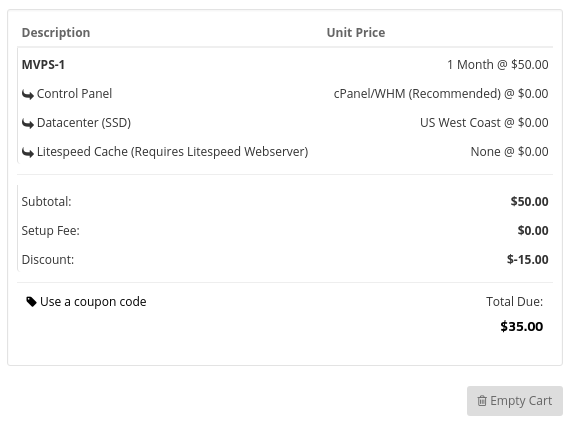The height and width of the screenshot is (436, 587).
Task: Click the trash icon in Empty Cart
Action: click(x=482, y=401)
